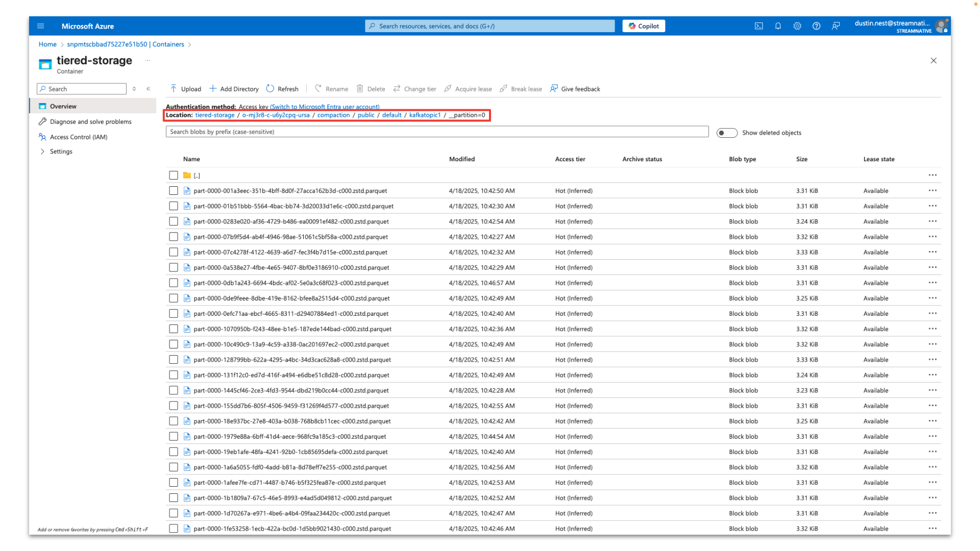The height and width of the screenshot is (551, 980).
Task: Break lease on selected blob
Action: pyautogui.click(x=520, y=89)
